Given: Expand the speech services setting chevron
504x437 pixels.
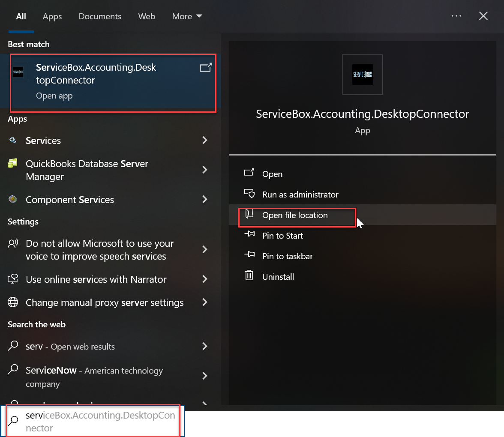Looking at the screenshot, I should pos(205,249).
